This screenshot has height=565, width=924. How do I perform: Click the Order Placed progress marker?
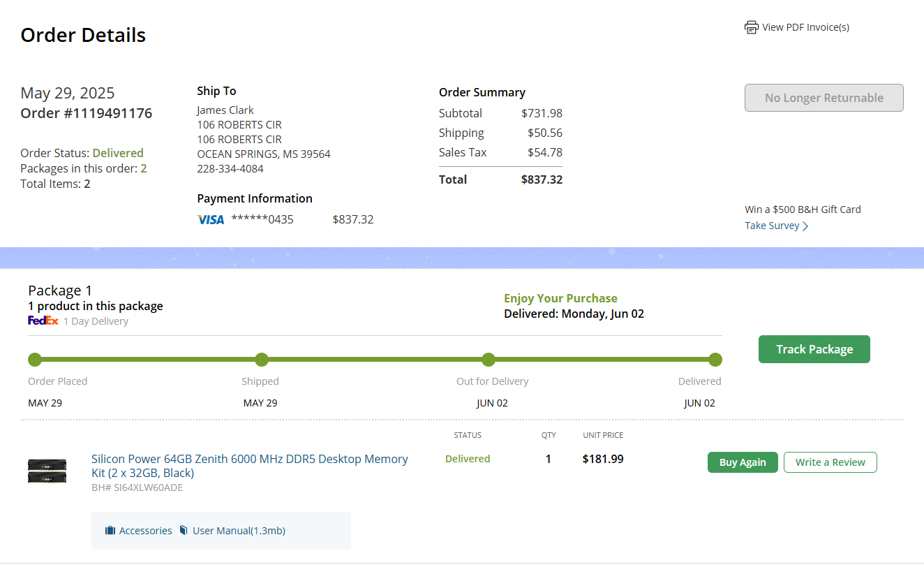[x=35, y=360]
